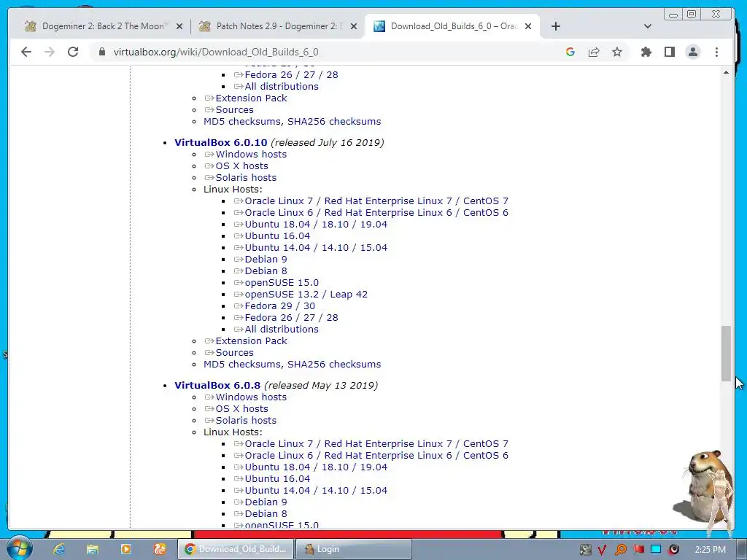Go back to previous page
Screen dimensions: 747x560
[26, 52]
